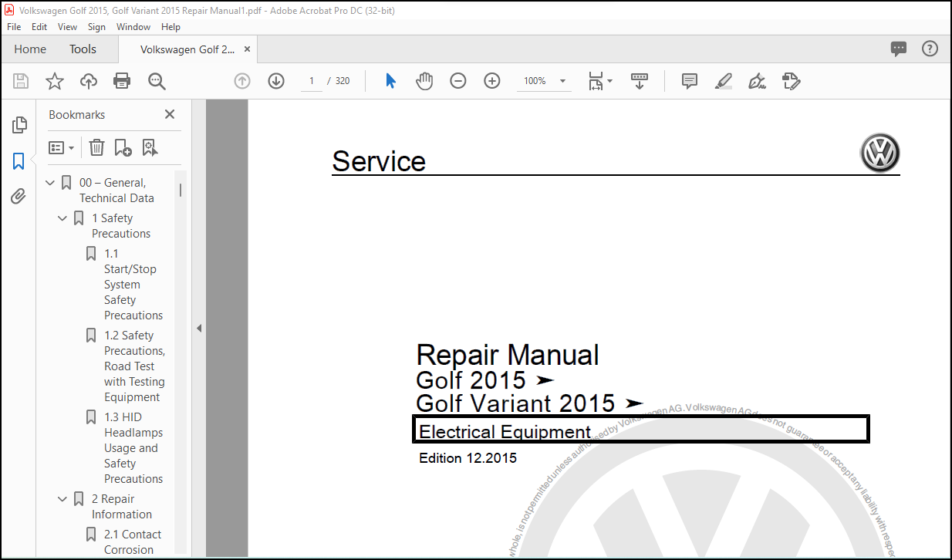Screen dimensions: 952x560
Task: Open the Find text magnifier icon
Action: pos(157,81)
